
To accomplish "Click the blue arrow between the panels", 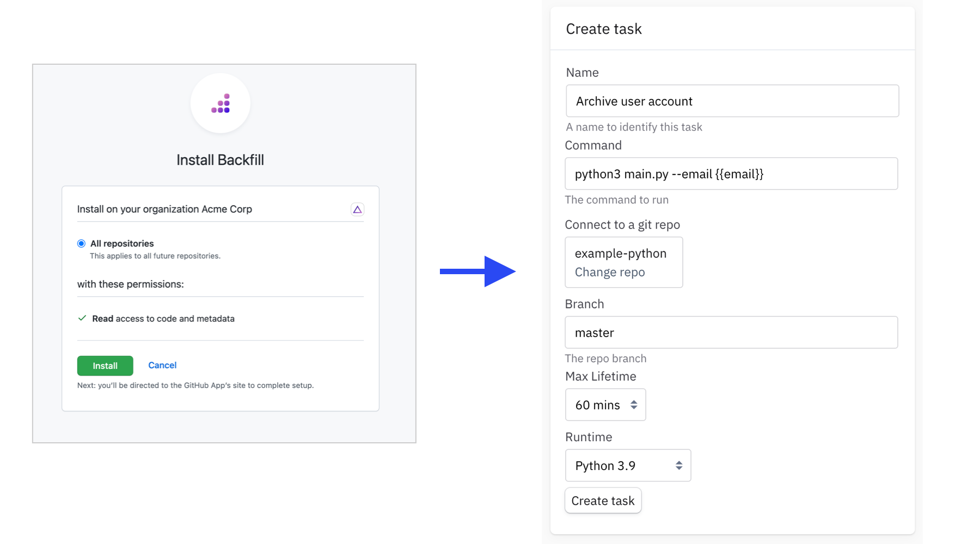I will coord(477,271).
